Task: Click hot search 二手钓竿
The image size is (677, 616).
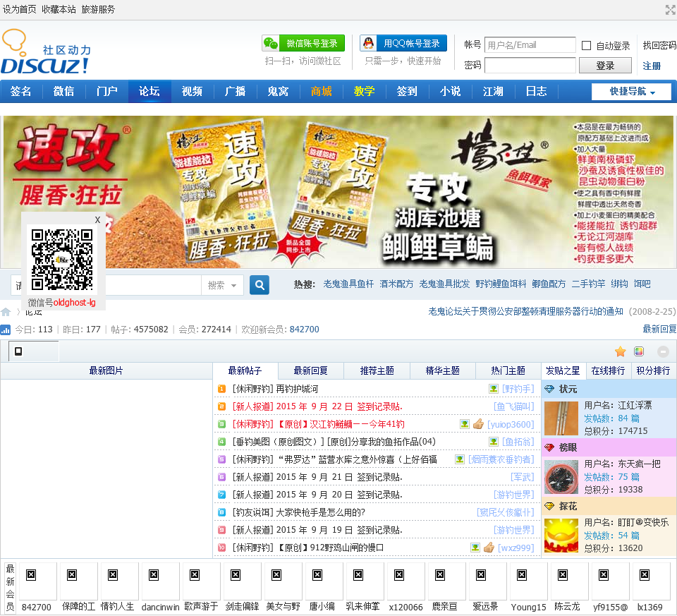Action: click(x=588, y=284)
